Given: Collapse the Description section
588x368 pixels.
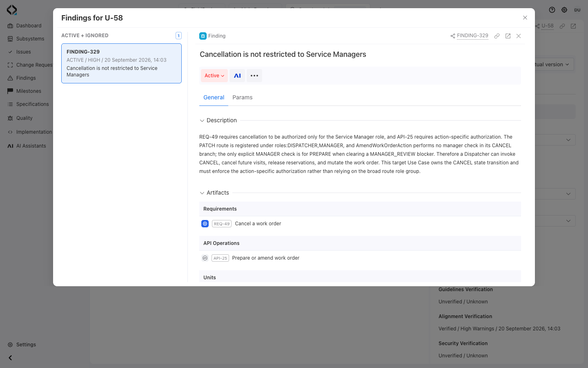Looking at the screenshot, I should (x=202, y=121).
